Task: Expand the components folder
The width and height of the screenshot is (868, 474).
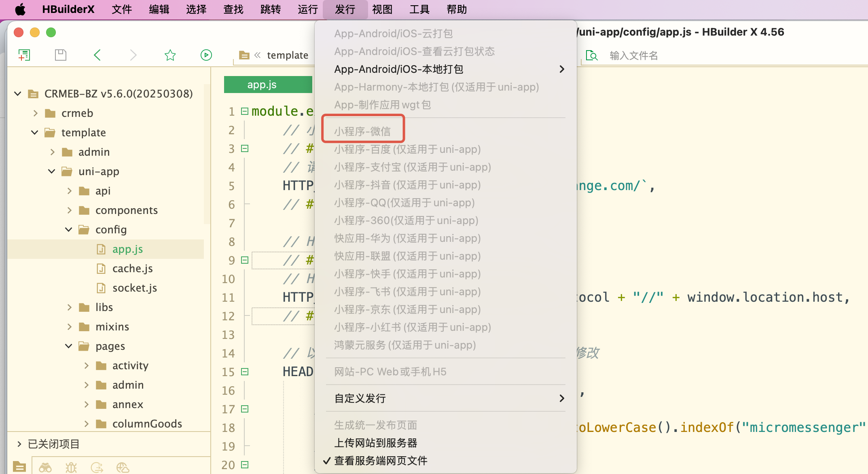Action: coord(69,210)
